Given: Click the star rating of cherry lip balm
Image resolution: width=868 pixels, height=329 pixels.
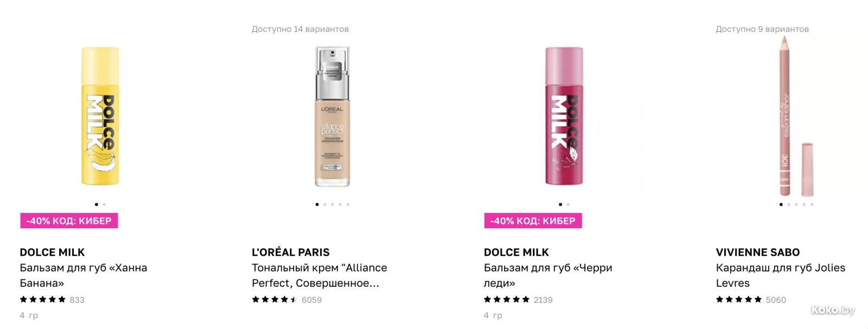Looking at the screenshot, I should coord(507,299).
